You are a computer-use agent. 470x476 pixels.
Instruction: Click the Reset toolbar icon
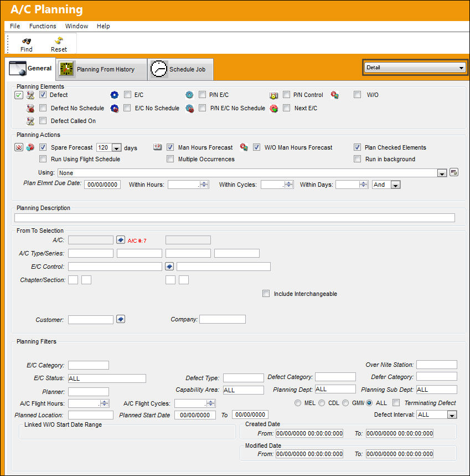[x=59, y=40]
